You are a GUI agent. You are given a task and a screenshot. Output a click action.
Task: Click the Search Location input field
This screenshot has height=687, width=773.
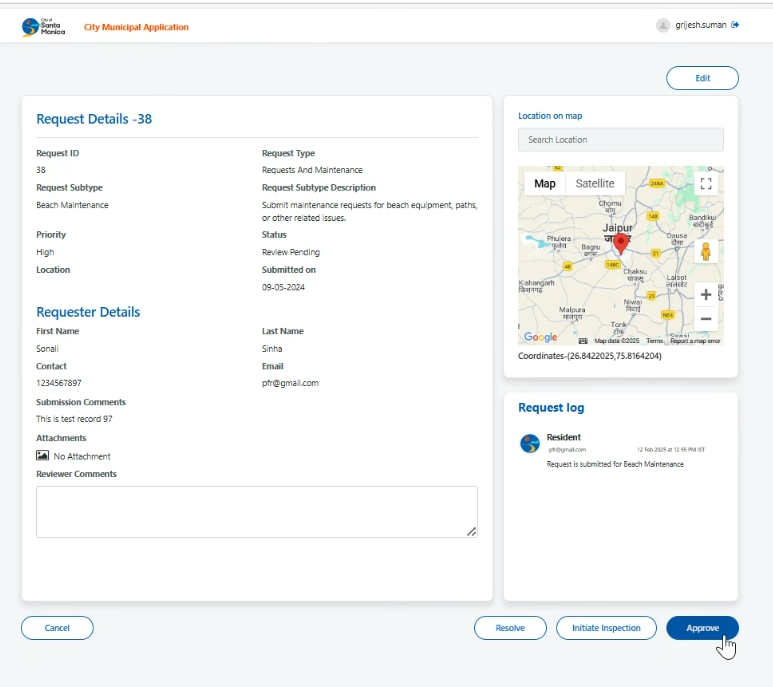coord(620,140)
